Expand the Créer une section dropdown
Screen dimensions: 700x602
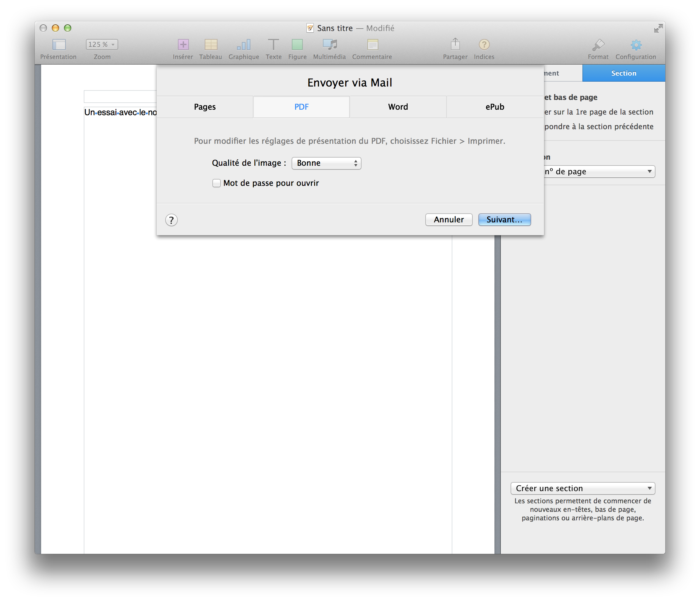pos(583,488)
